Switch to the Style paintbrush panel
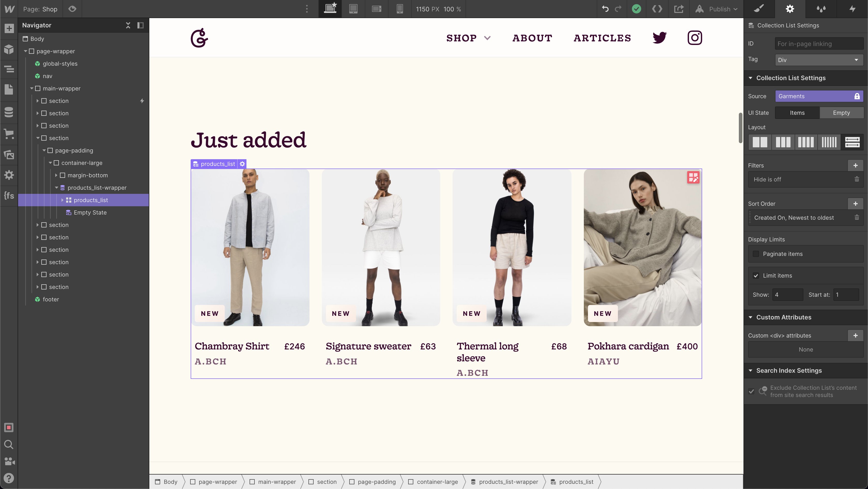This screenshot has width=868, height=489. (x=759, y=9)
